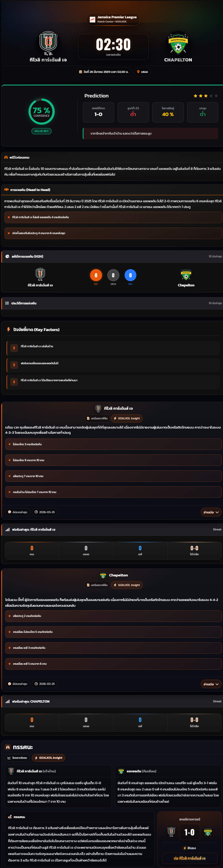Click the ต่อ ทีโวลี การ์เด้นส์ เอฟ button

click(189, 858)
